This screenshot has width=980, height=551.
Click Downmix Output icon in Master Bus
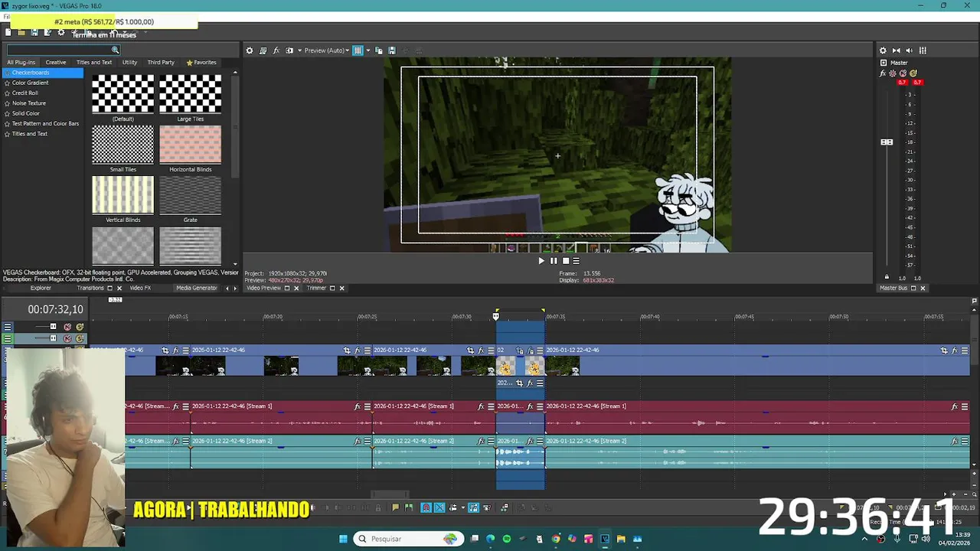(897, 51)
